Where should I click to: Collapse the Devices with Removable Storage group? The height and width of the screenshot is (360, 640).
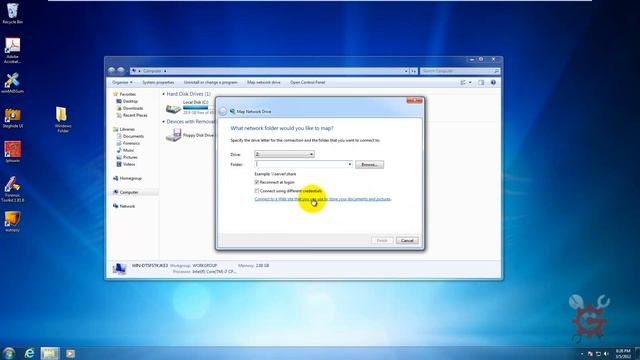coord(164,122)
